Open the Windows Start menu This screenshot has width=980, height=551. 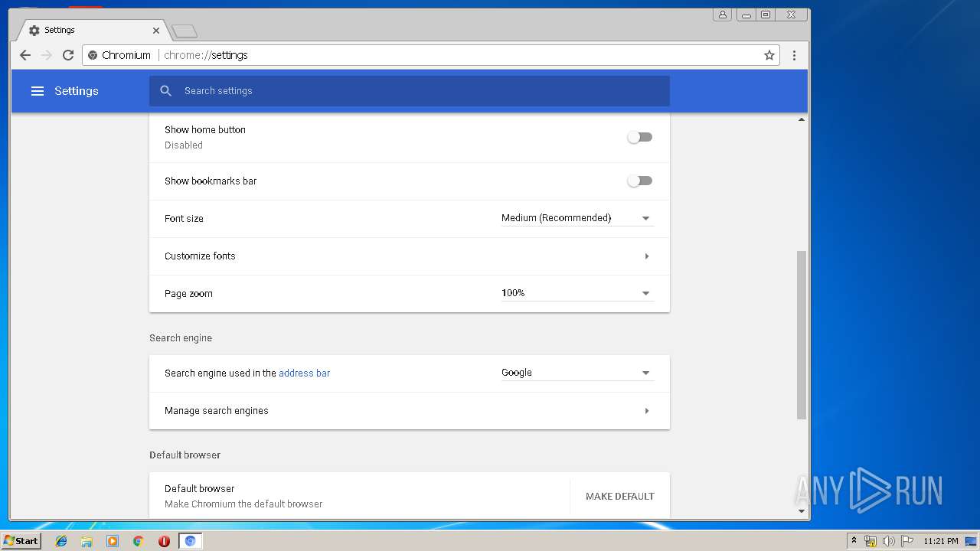pos(21,541)
